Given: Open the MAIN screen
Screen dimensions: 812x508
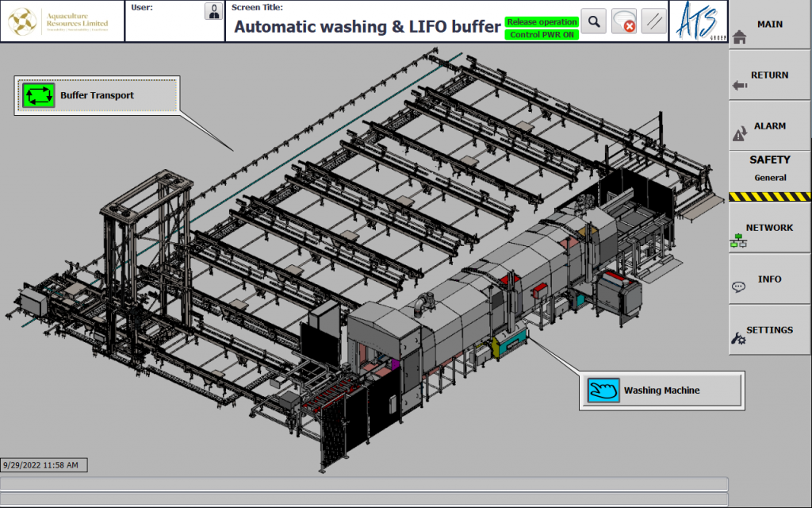Looking at the screenshot, I should pos(769,25).
